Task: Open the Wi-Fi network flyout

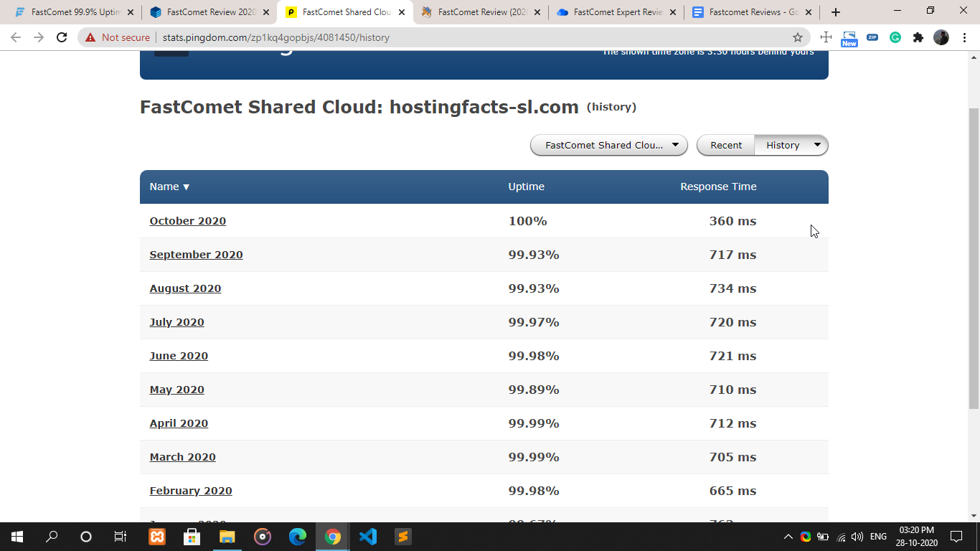Action: (x=841, y=537)
